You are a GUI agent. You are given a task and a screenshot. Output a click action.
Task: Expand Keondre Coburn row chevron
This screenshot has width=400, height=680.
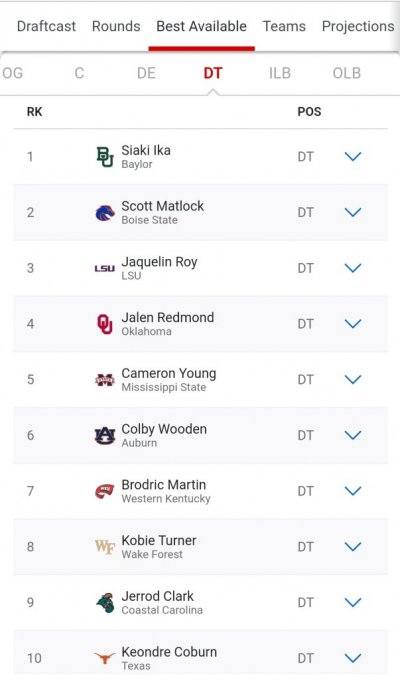(x=353, y=658)
